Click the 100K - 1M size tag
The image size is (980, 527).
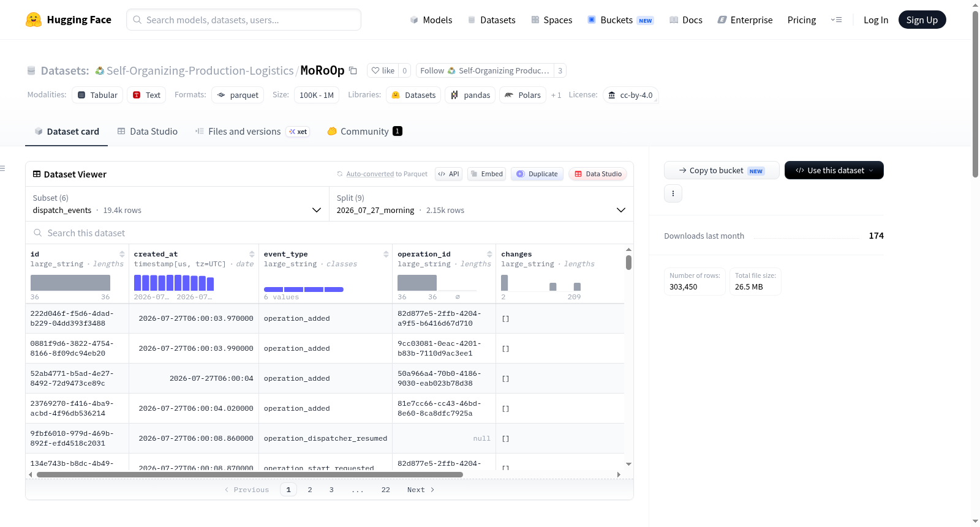click(x=317, y=95)
